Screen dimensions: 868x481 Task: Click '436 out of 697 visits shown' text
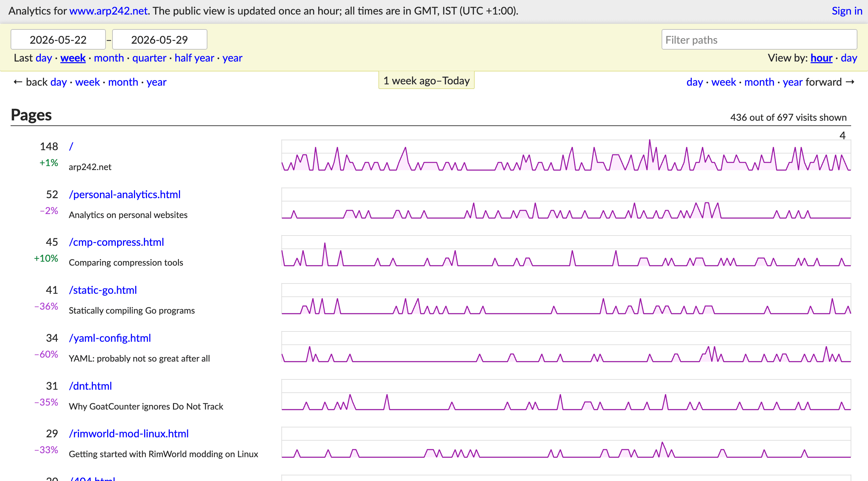coord(788,117)
